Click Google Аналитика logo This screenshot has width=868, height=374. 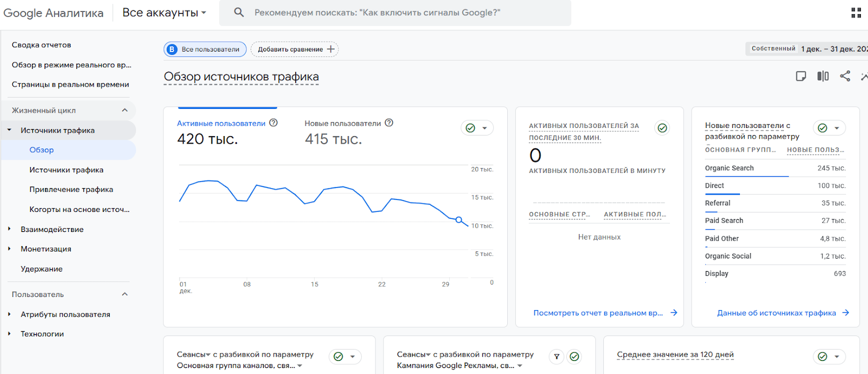pyautogui.click(x=53, y=13)
